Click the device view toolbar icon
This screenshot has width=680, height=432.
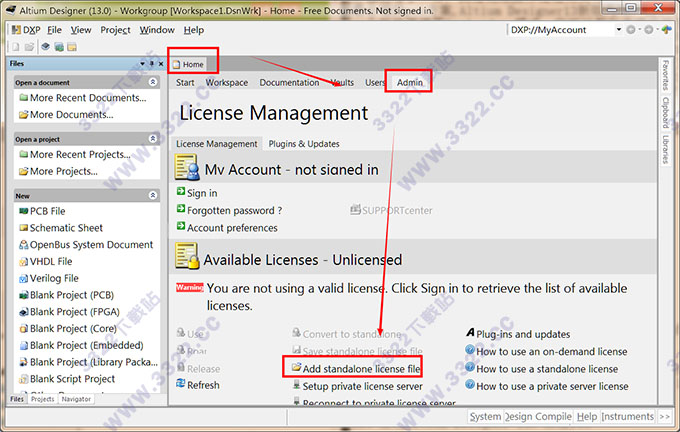click(45, 47)
